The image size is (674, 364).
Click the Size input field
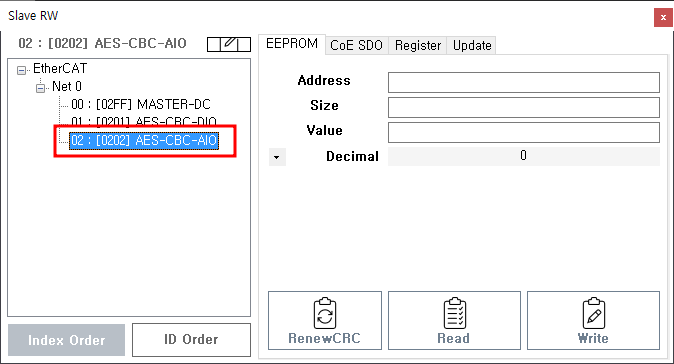point(524,107)
